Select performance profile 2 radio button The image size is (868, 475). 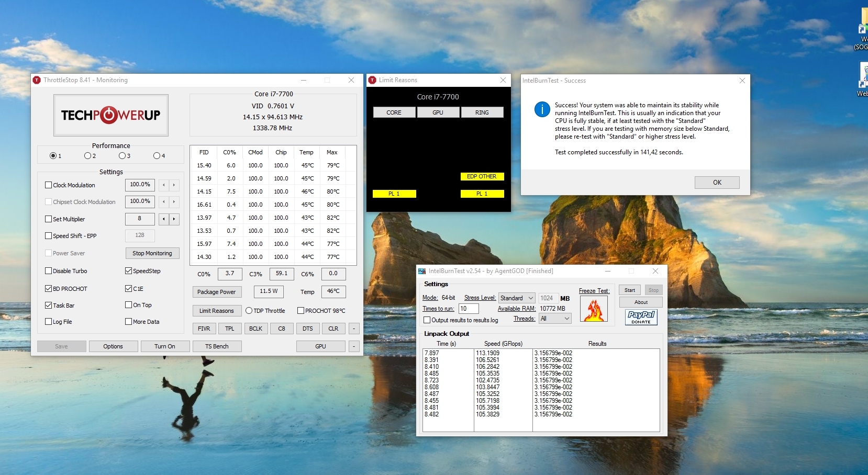87,156
